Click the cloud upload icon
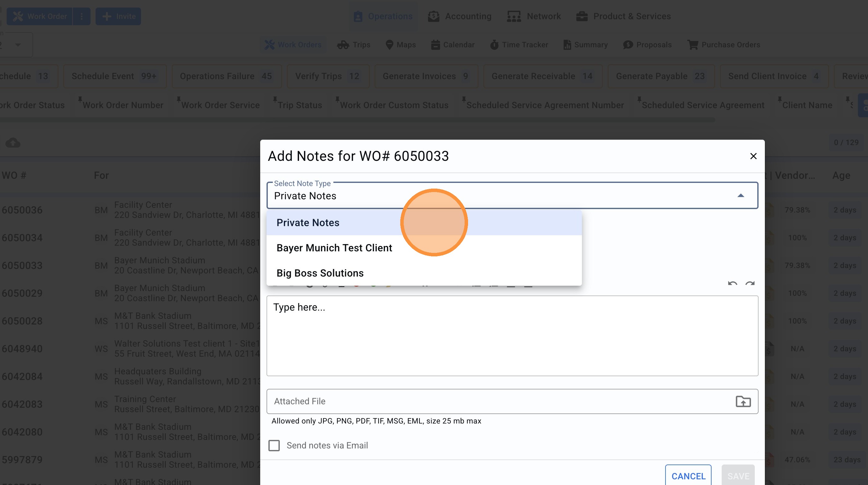The image size is (868, 485). (13, 143)
